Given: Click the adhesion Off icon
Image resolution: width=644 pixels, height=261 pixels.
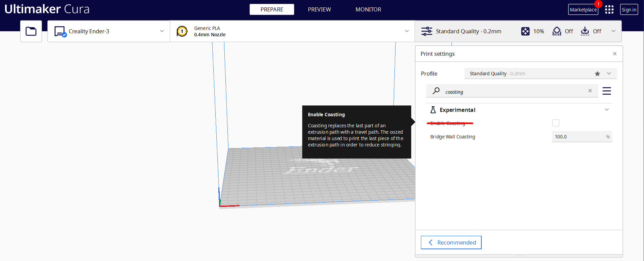Looking at the screenshot, I should tap(585, 31).
